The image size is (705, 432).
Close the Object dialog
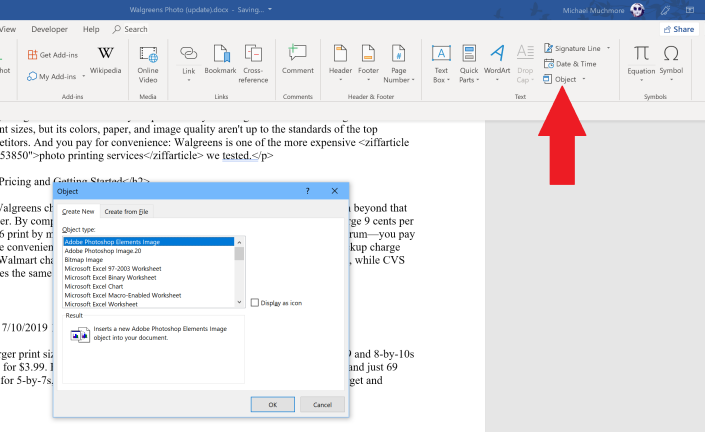[x=335, y=191]
